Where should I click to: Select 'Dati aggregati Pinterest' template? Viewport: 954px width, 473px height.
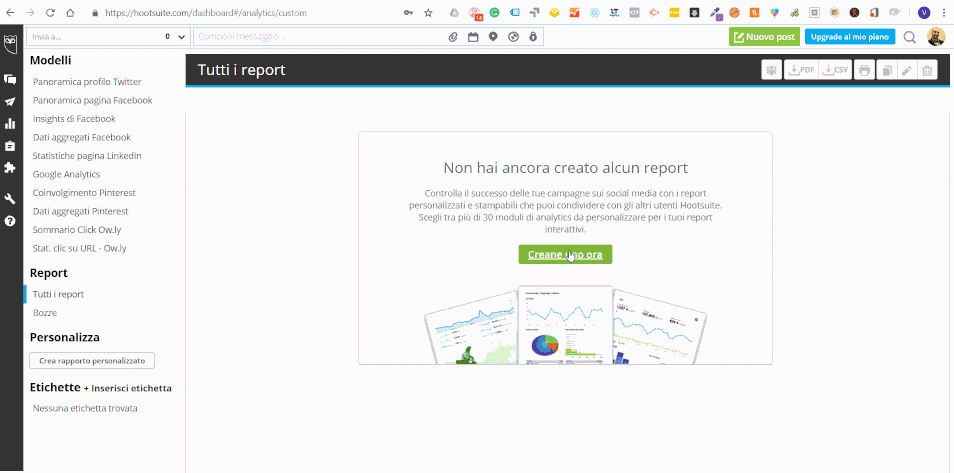[x=81, y=211]
